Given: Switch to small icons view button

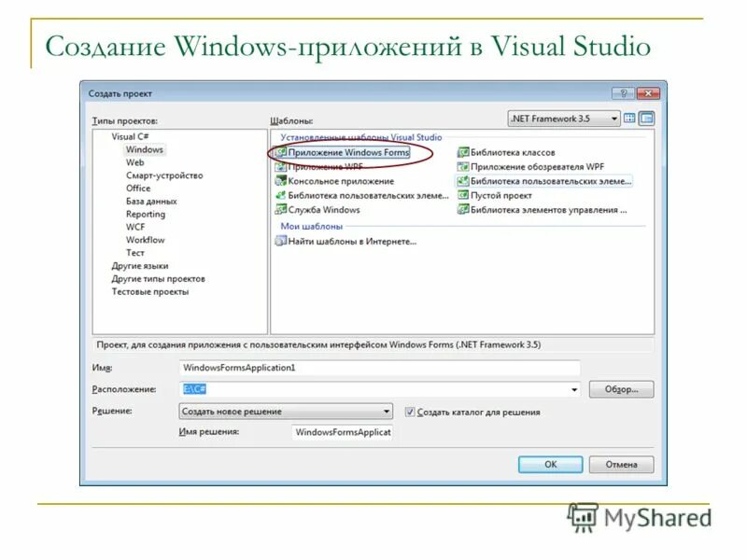Looking at the screenshot, I should coord(646,119).
